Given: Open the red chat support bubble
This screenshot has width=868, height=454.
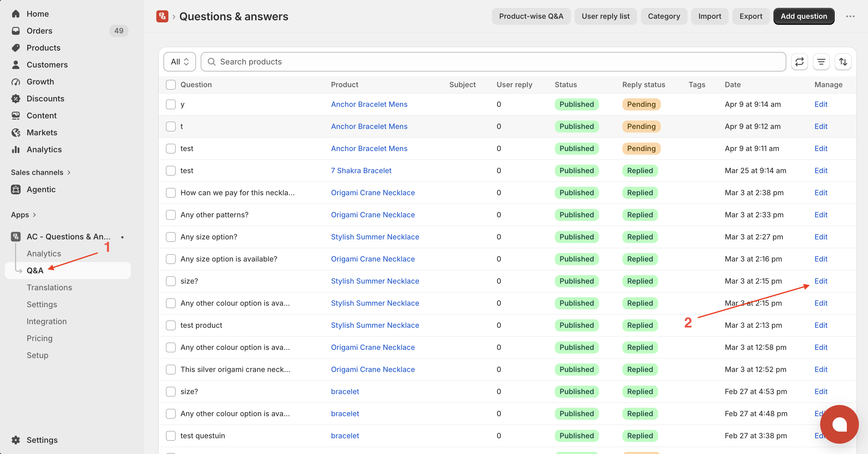Looking at the screenshot, I should [x=839, y=424].
